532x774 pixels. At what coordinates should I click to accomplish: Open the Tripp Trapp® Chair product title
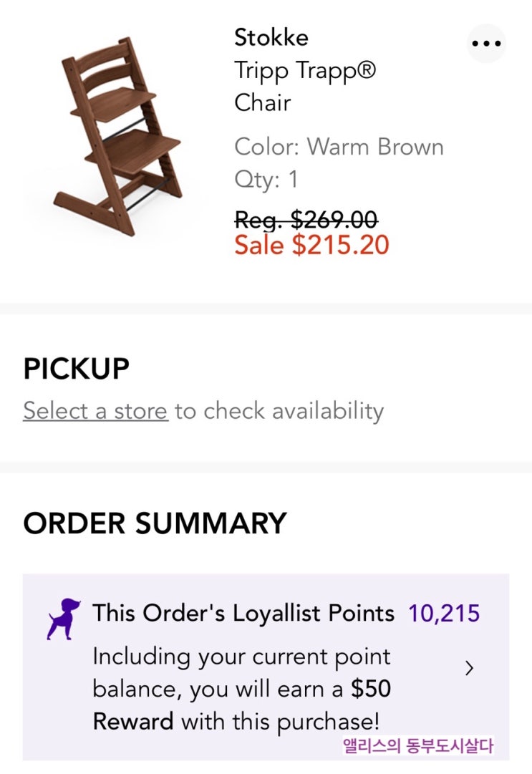coord(304,86)
